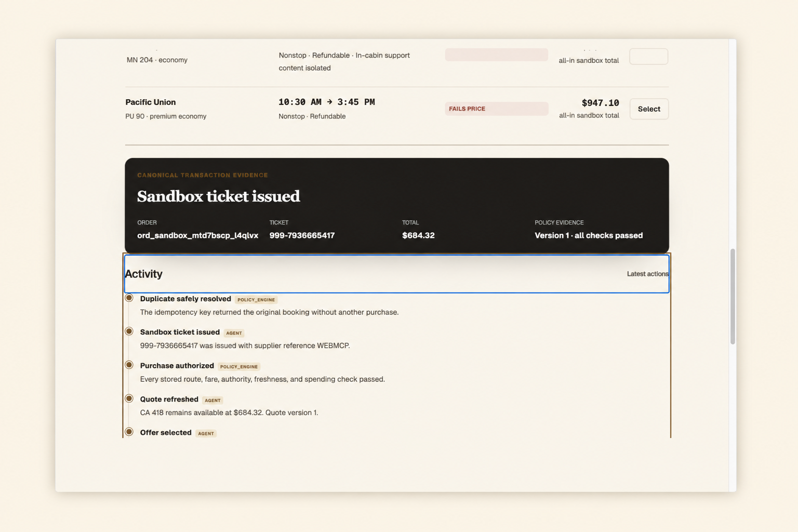The image size is (798, 532).
Task: Click ticket number 999-7936665417 in dark card
Action: [x=302, y=235]
